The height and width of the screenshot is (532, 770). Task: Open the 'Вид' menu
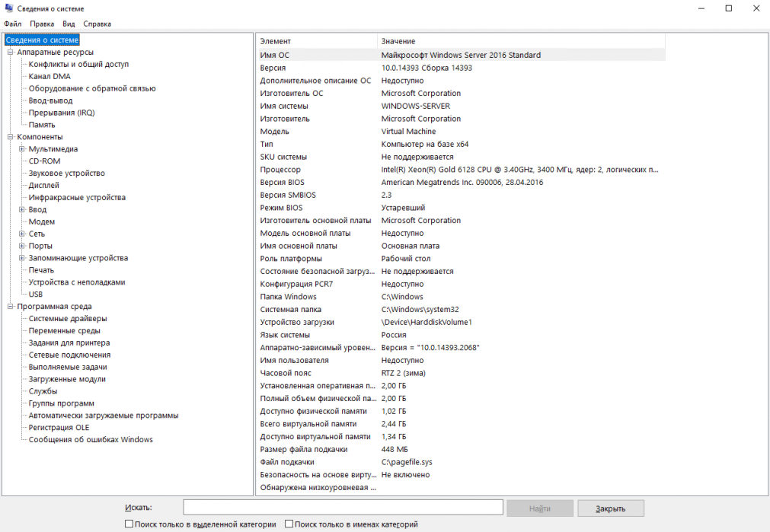pyautogui.click(x=69, y=24)
